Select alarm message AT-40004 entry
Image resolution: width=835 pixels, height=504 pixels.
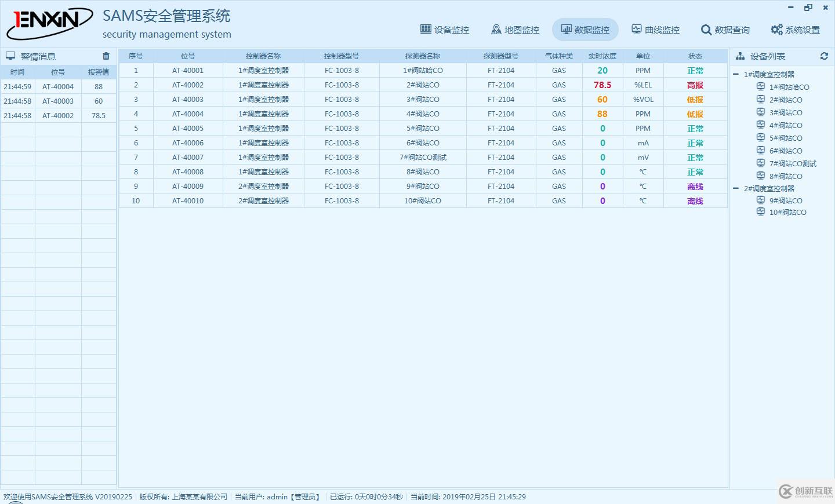[x=58, y=87]
